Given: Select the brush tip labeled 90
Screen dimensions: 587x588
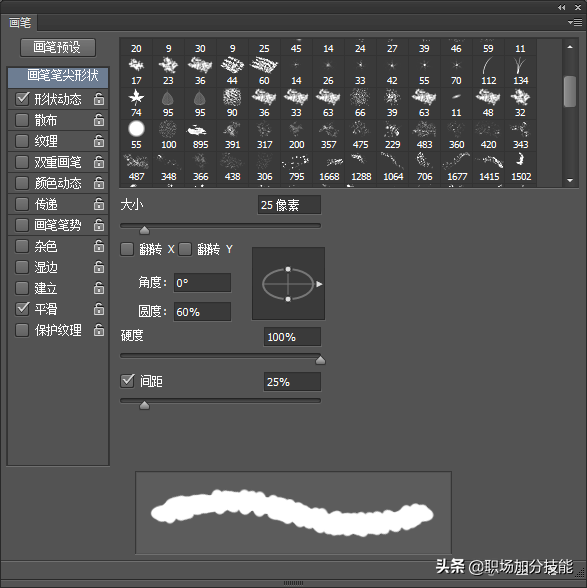Looking at the screenshot, I should 232,103.
